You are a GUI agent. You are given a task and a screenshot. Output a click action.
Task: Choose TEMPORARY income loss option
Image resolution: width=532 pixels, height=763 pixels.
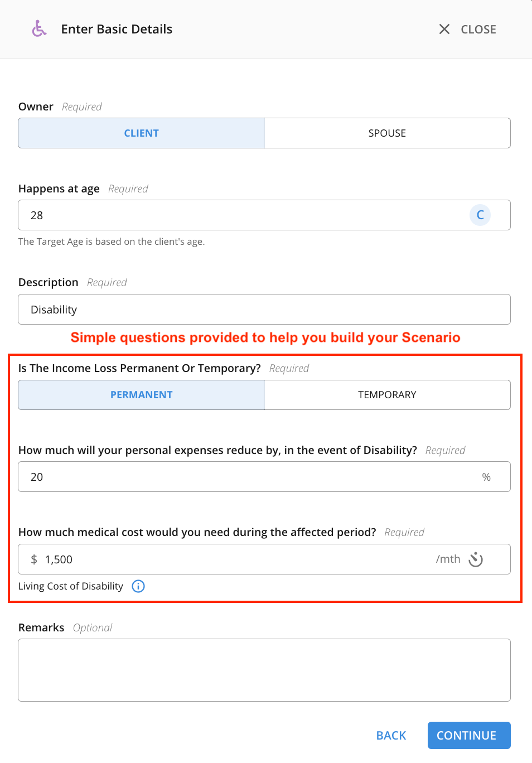(387, 395)
